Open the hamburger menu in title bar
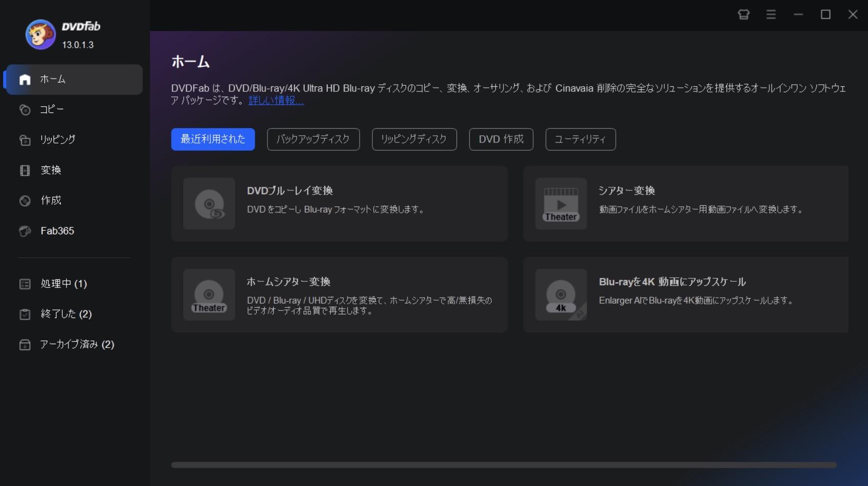The image size is (868, 486). pyautogui.click(x=771, y=14)
